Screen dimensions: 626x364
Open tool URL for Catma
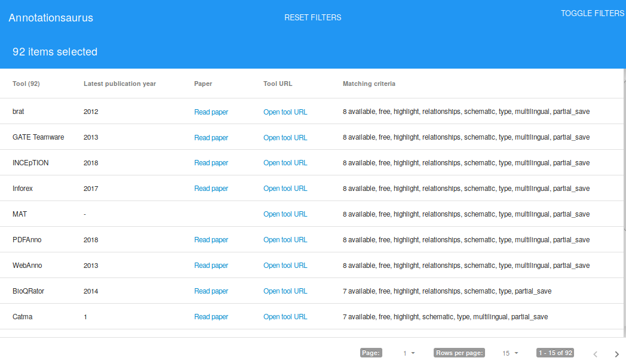tap(285, 316)
